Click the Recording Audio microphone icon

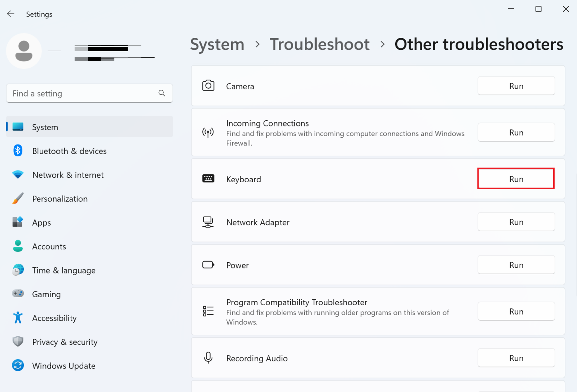click(x=208, y=358)
